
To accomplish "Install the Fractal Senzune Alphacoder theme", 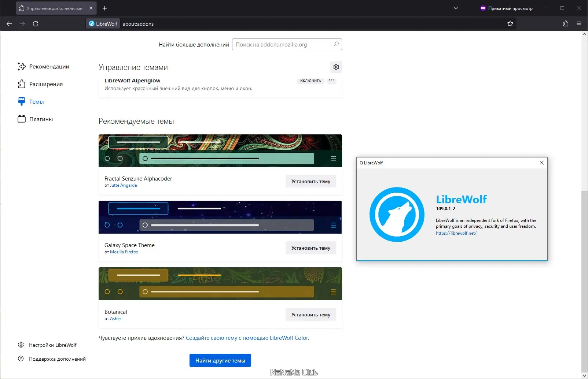I will (x=311, y=182).
